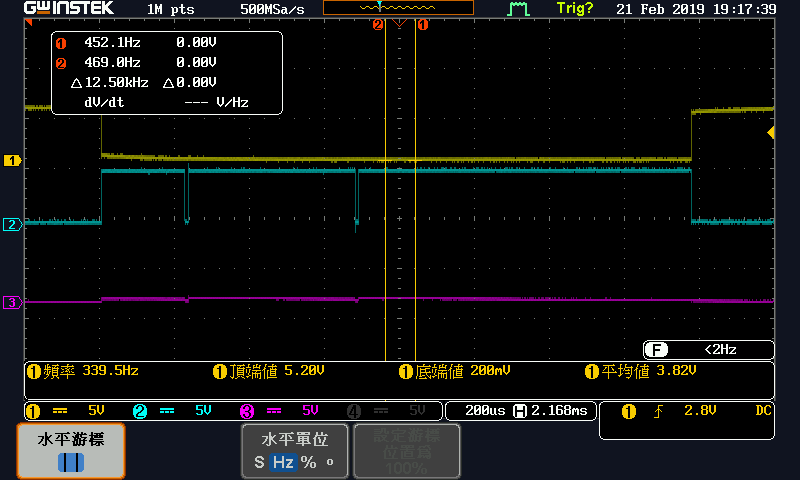The height and width of the screenshot is (480, 800).
Task: Click the <2Hz frequency counter value
Action: (x=720, y=349)
